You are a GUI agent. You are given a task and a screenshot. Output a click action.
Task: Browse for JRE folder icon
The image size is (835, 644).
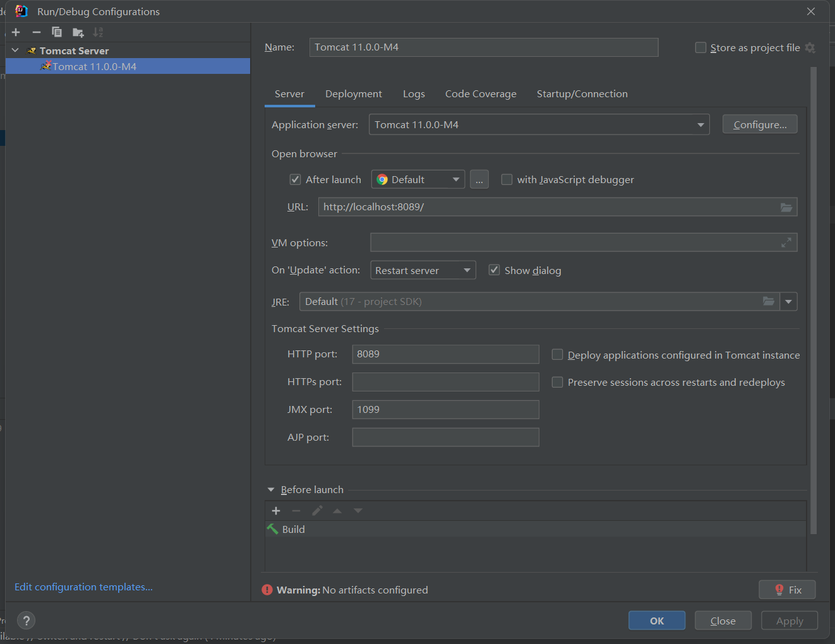[769, 301]
